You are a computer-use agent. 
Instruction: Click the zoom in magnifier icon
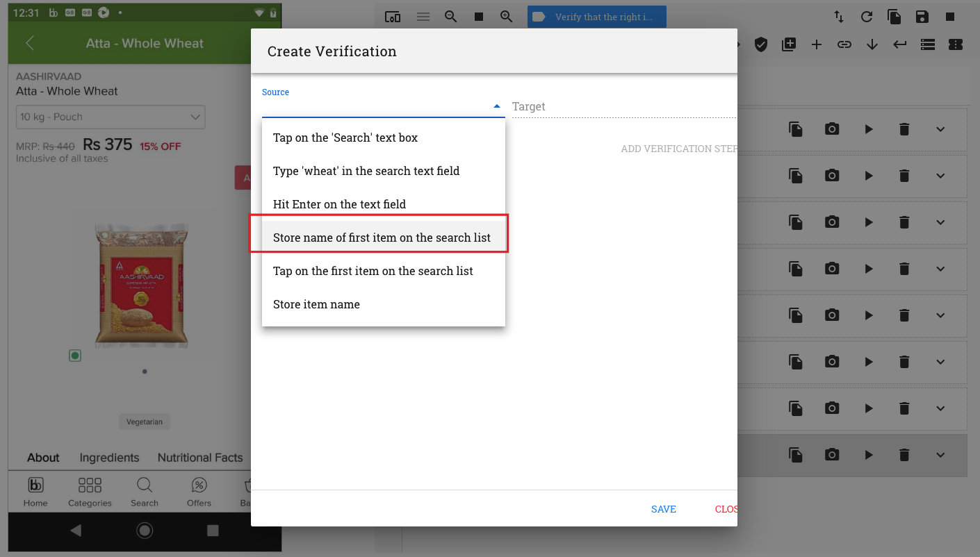point(507,17)
